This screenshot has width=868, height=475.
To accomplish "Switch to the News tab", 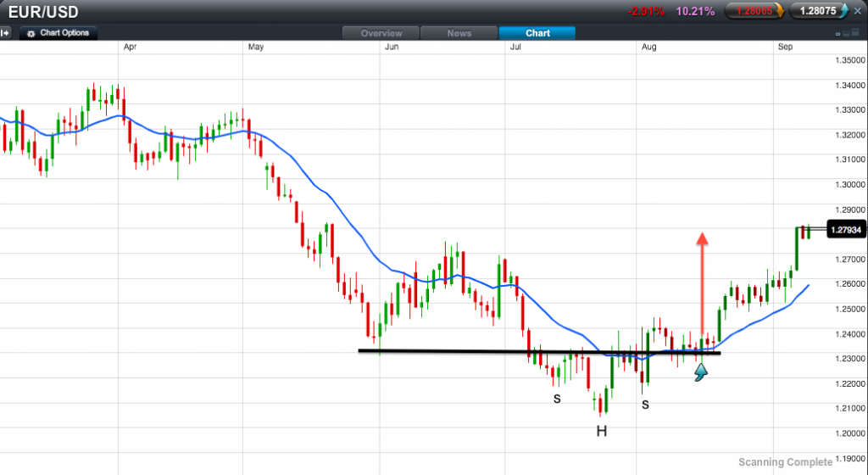I will pos(459,33).
